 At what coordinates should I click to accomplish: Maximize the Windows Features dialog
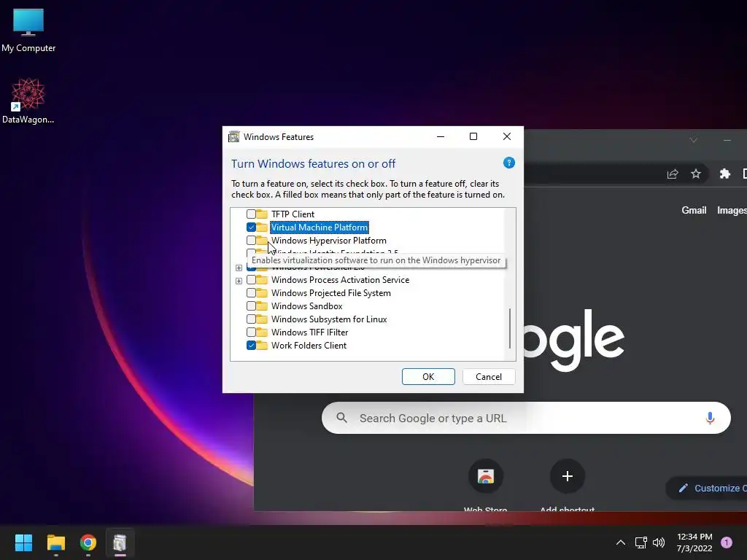point(473,136)
